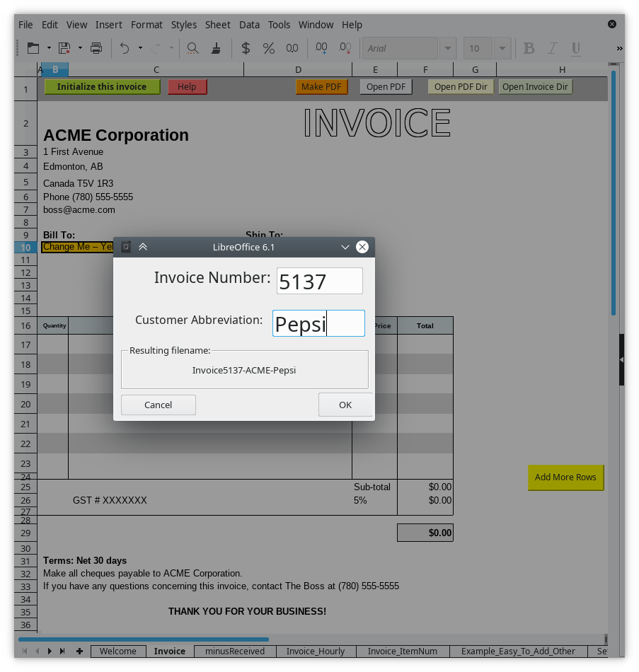This screenshot has height=672, width=639.
Task: Select row header 17
Action: [x=25, y=344]
